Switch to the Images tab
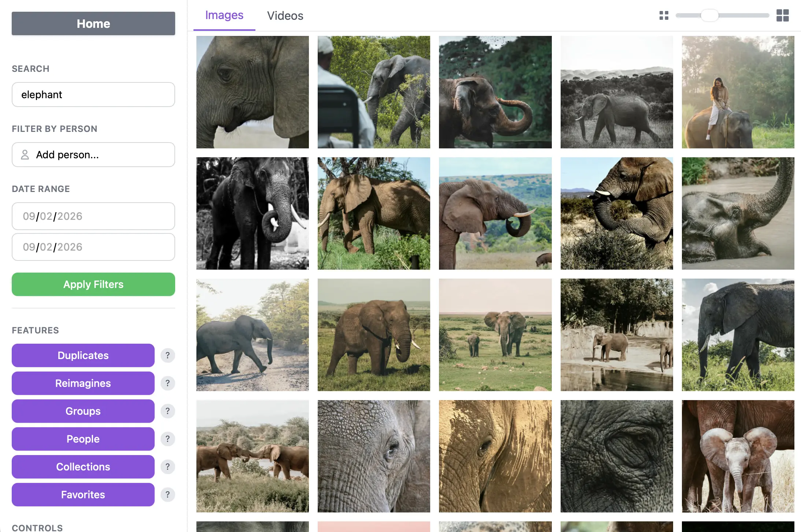801x532 pixels. pos(224,15)
